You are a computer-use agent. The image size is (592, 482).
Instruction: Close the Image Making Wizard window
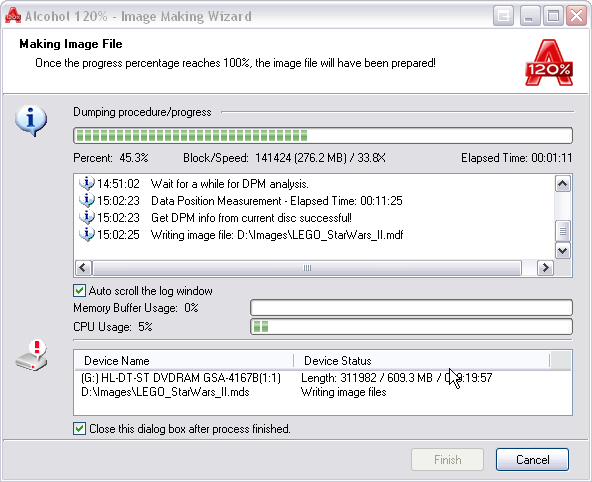[x=577, y=16]
